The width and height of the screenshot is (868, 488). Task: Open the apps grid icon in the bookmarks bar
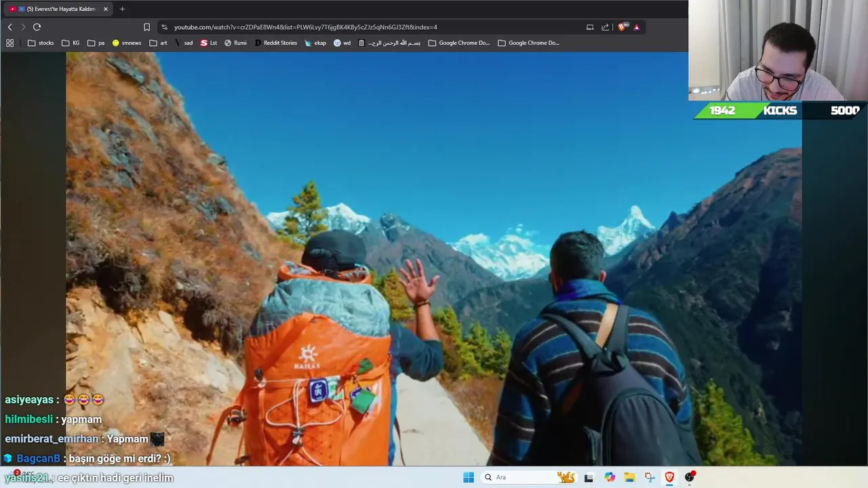tap(9, 43)
